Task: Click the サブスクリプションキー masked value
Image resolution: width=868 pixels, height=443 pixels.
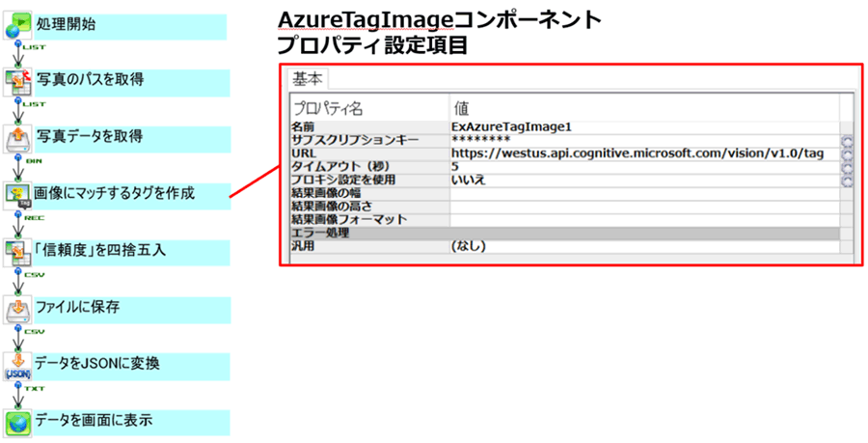Action: [644, 141]
